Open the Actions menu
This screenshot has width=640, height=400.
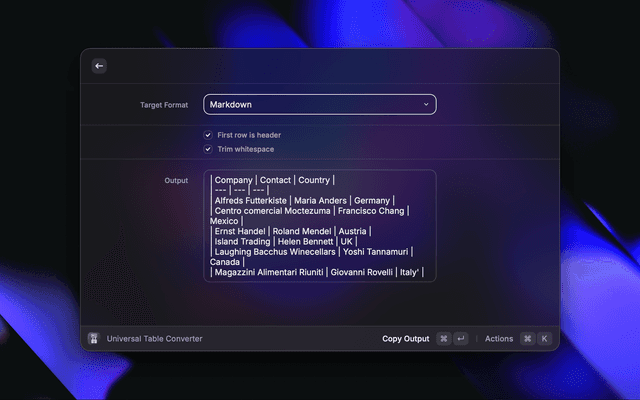coord(499,339)
